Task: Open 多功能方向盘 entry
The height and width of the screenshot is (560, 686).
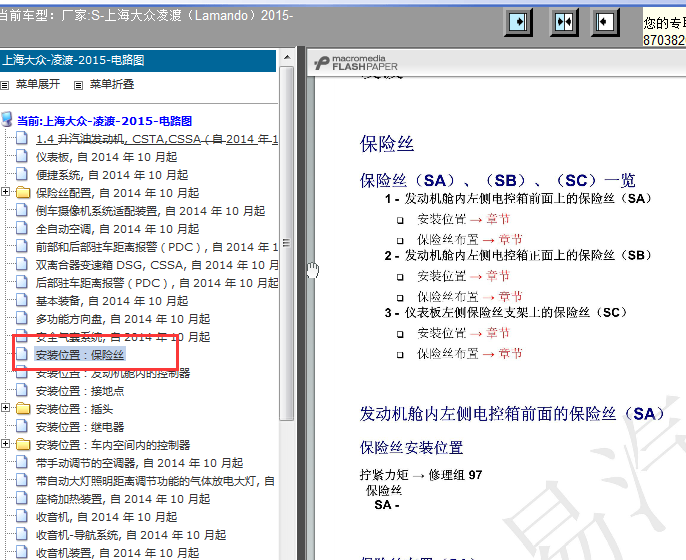Action: tap(123, 319)
